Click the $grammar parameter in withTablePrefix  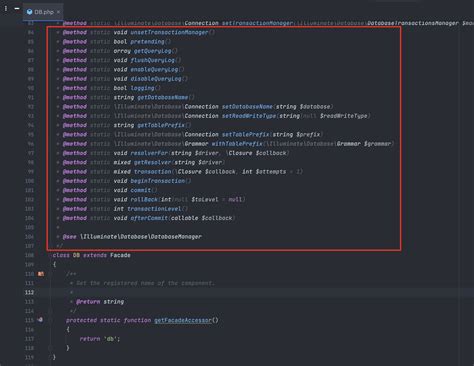click(377, 144)
